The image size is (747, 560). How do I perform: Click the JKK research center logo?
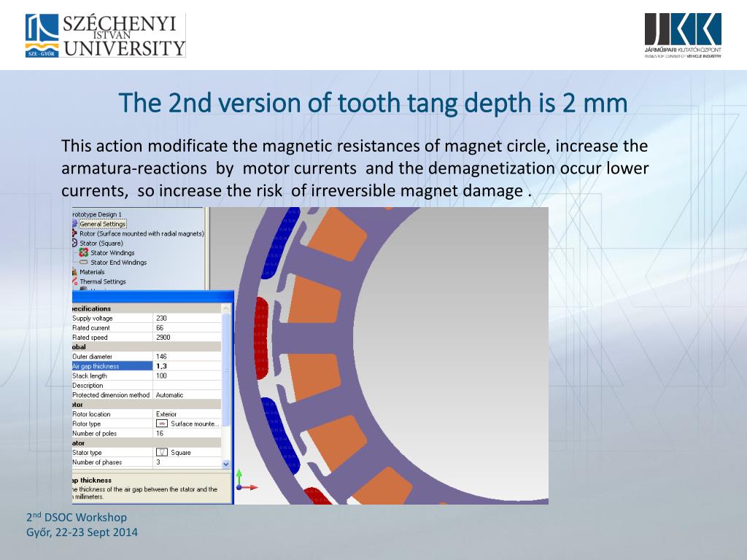point(683,35)
